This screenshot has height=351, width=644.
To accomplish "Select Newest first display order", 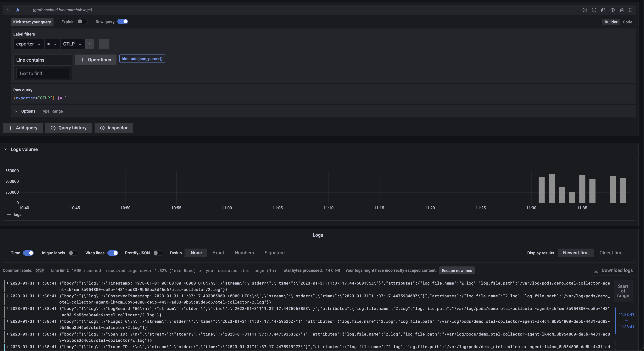I will [576, 253].
